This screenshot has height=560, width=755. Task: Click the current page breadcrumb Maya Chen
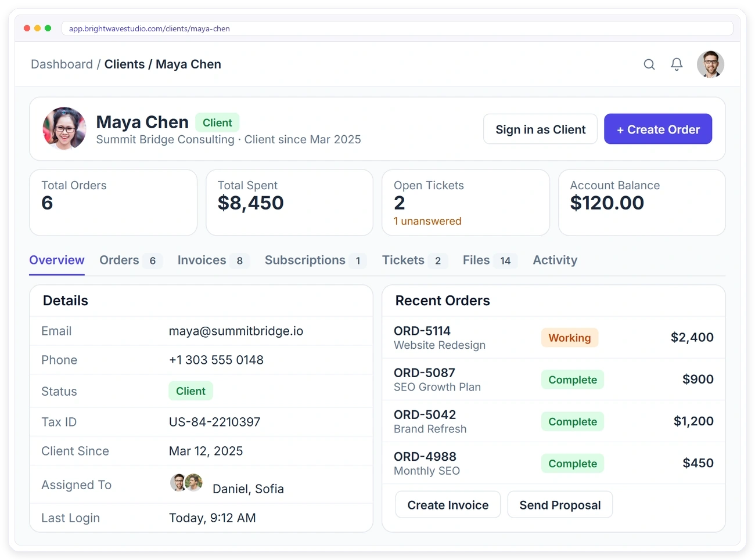tap(188, 64)
